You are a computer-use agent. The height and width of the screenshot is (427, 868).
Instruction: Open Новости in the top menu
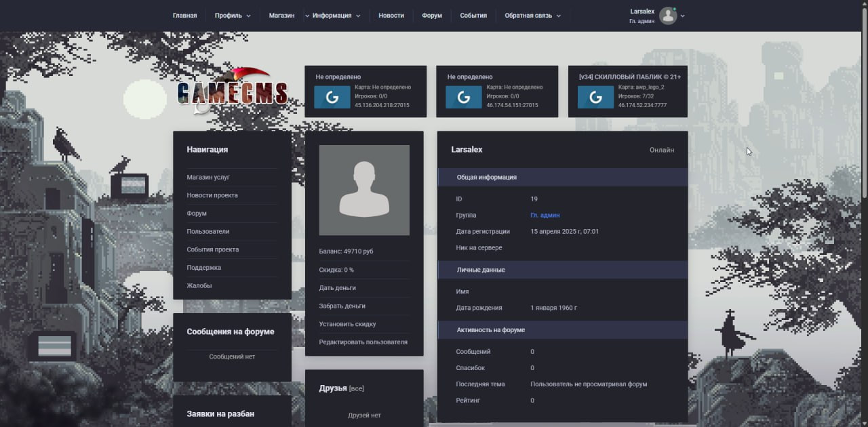(x=391, y=16)
